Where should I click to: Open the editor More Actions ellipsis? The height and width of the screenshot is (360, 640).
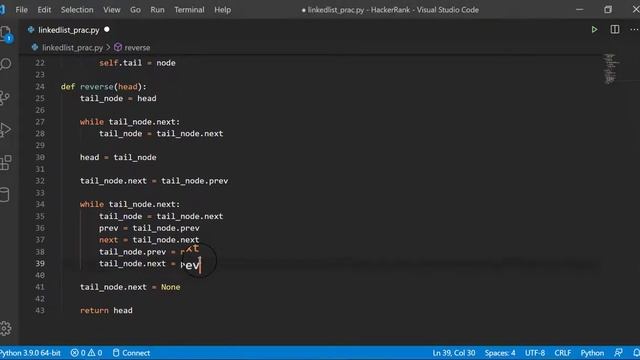click(634, 29)
